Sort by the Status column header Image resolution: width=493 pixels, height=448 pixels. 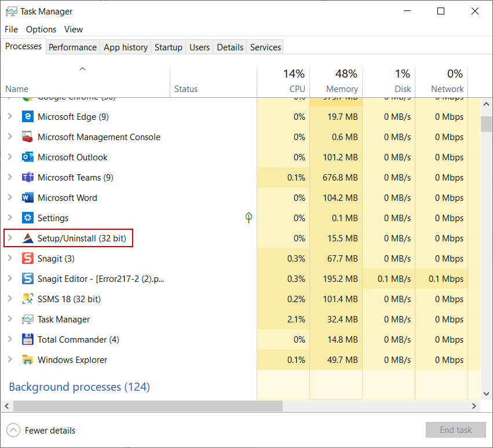click(x=214, y=82)
